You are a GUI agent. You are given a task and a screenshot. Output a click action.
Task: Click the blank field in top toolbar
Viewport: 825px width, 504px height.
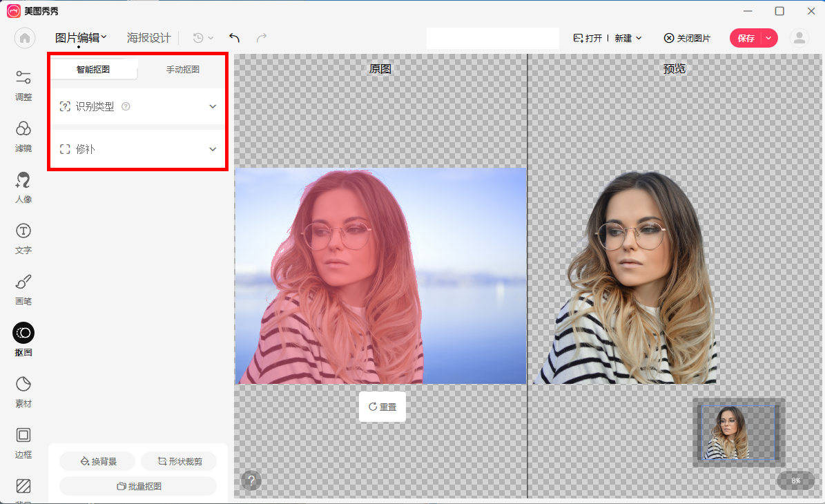point(492,39)
